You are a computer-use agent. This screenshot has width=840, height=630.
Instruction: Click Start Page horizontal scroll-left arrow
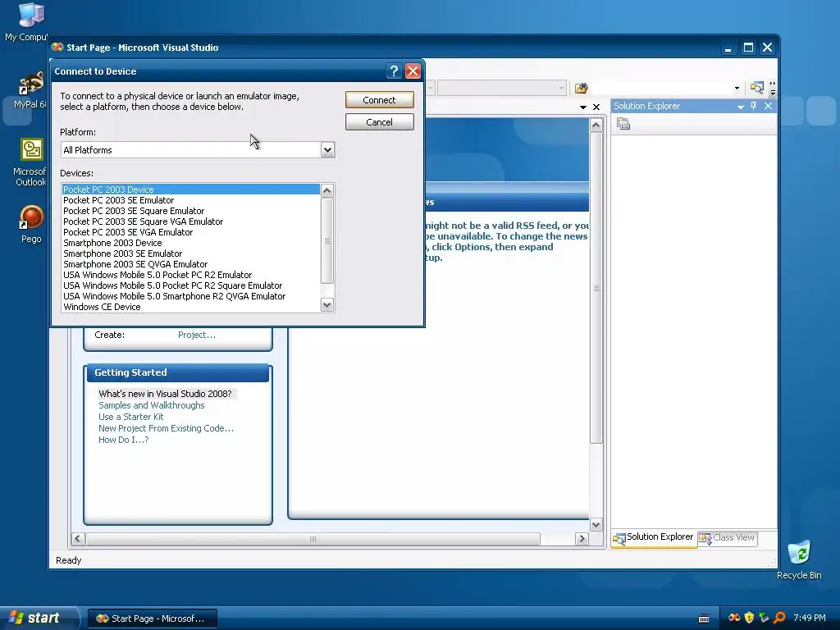pyautogui.click(x=78, y=538)
